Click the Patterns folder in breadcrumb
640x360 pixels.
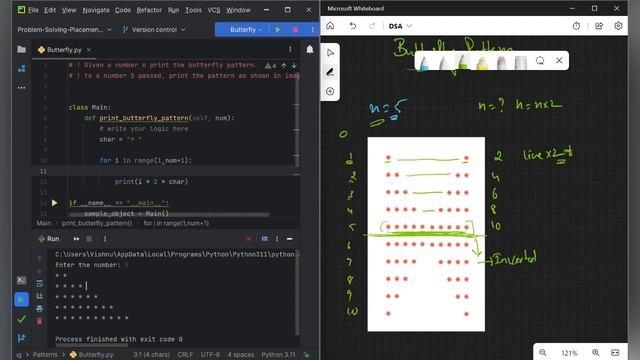(45, 354)
